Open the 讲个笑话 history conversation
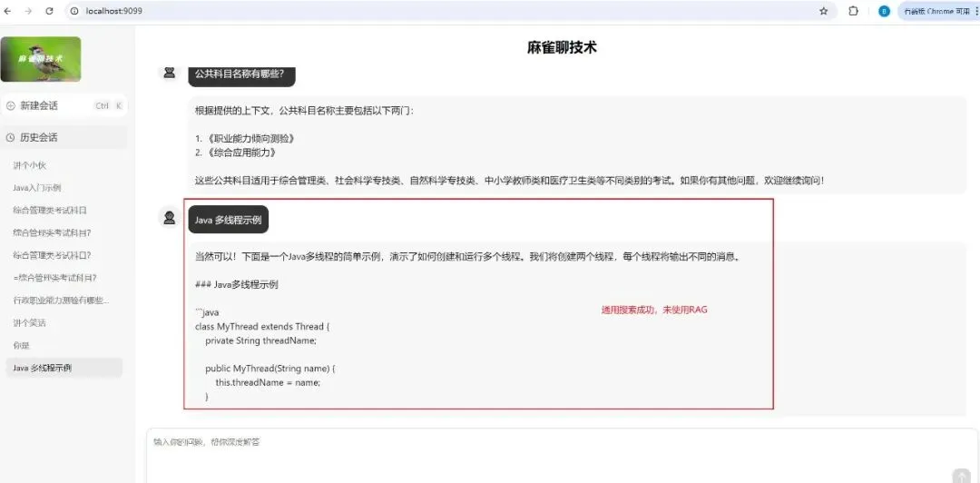The height and width of the screenshot is (483, 980). tap(29, 323)
